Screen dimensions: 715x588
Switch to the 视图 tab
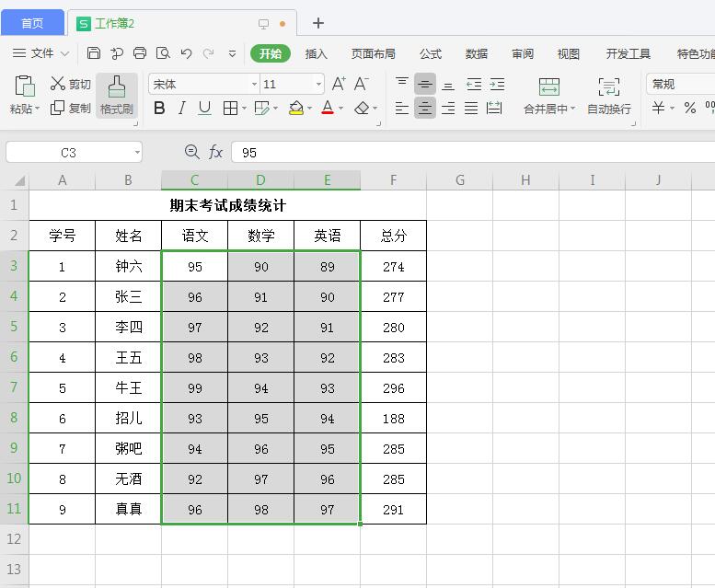[x=568, y=53]
